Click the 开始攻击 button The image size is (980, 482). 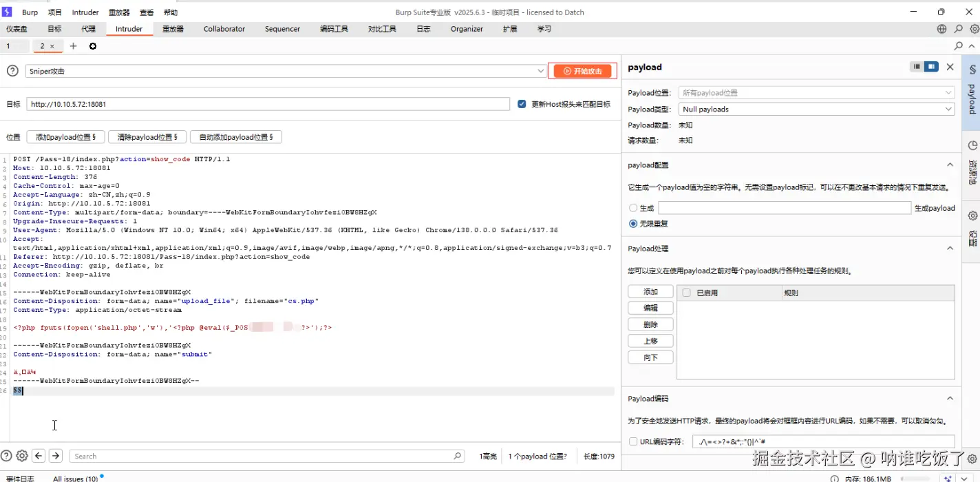[x=582, y=71]
